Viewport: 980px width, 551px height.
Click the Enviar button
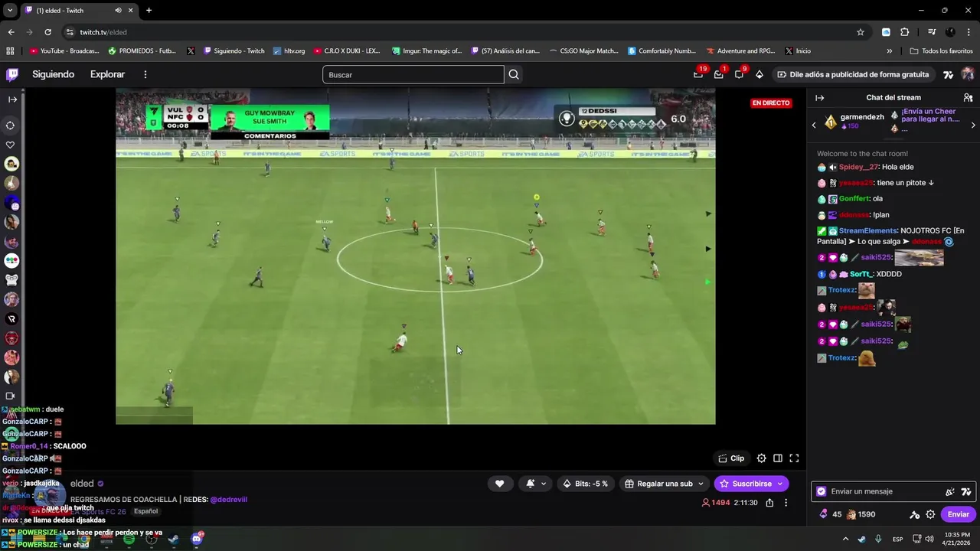coord(958,514)
